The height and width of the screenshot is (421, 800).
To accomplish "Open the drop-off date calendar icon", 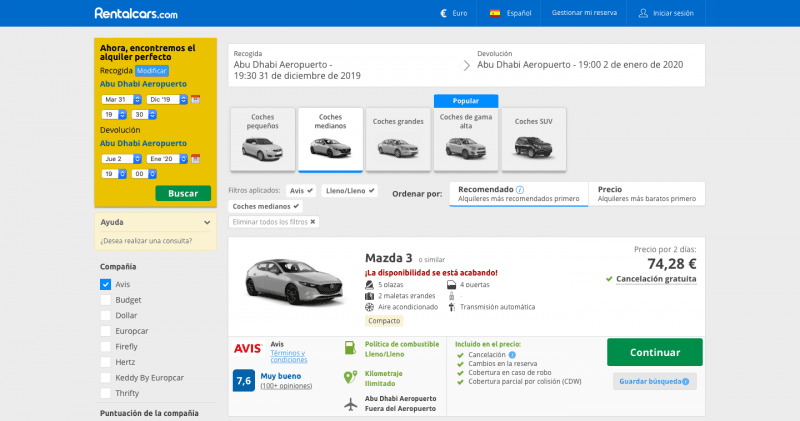I will pyautogui.click(x=195, y=159).
